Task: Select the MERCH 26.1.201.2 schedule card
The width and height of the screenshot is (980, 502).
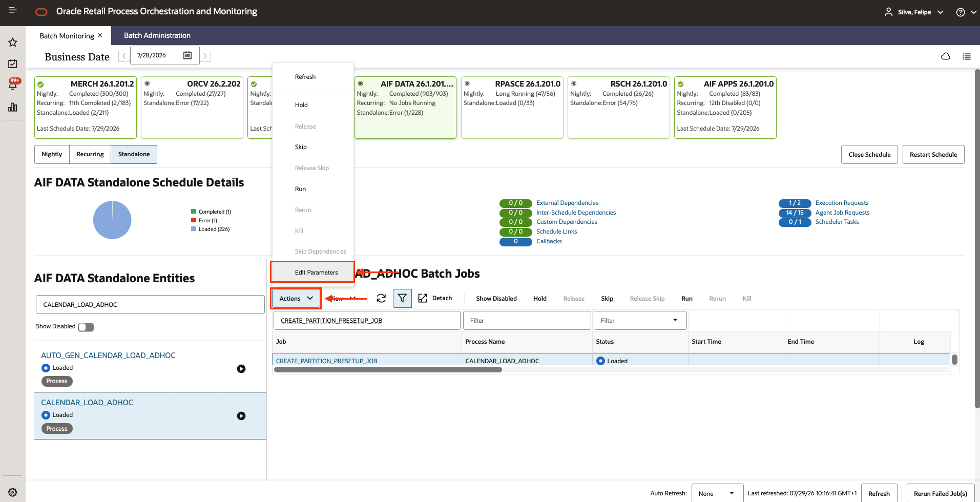Action: tap(86, 108)
